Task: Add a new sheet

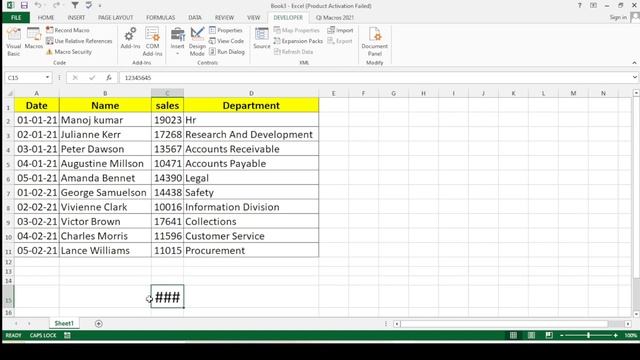Action: click(x=98, y=324)
